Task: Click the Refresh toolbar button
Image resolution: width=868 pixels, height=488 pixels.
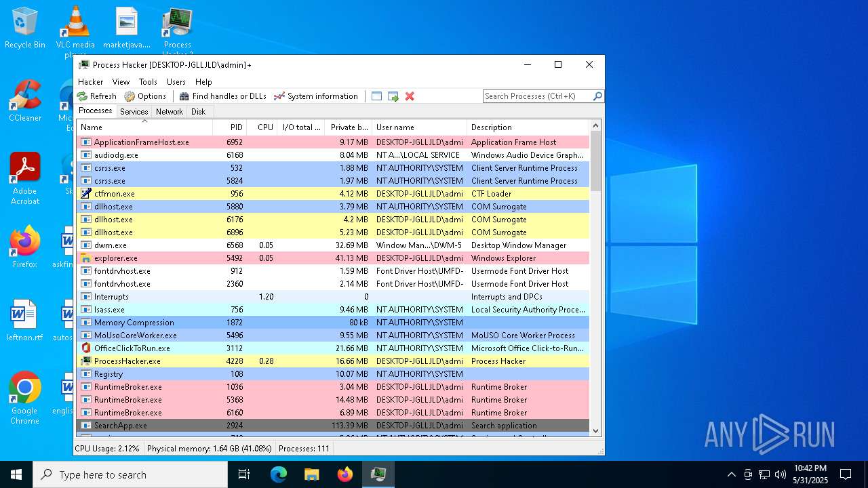Action: click(x=96, y=96)
